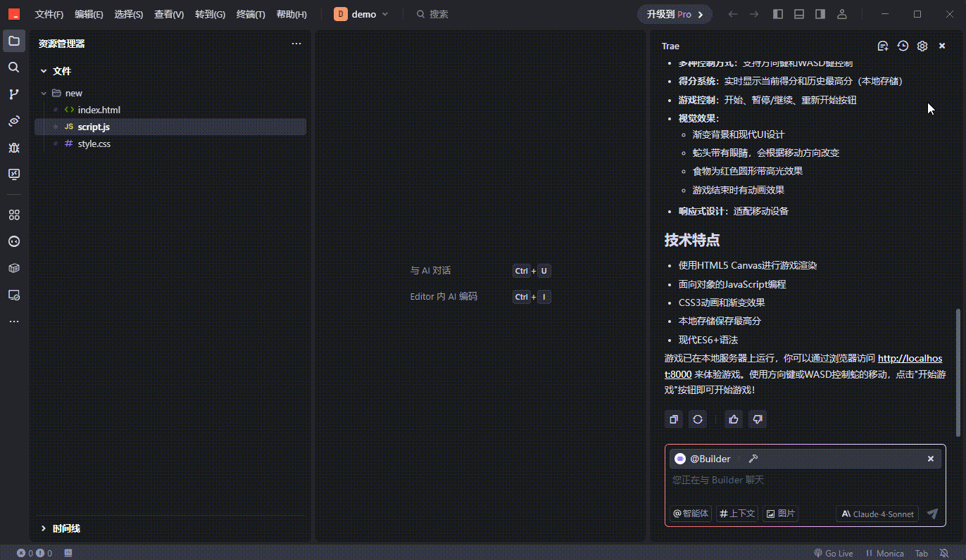Image resolution: width=966 pixels, height=560 pixels.
Task: Click the 资源管理器 panel title
Action: 62,44
